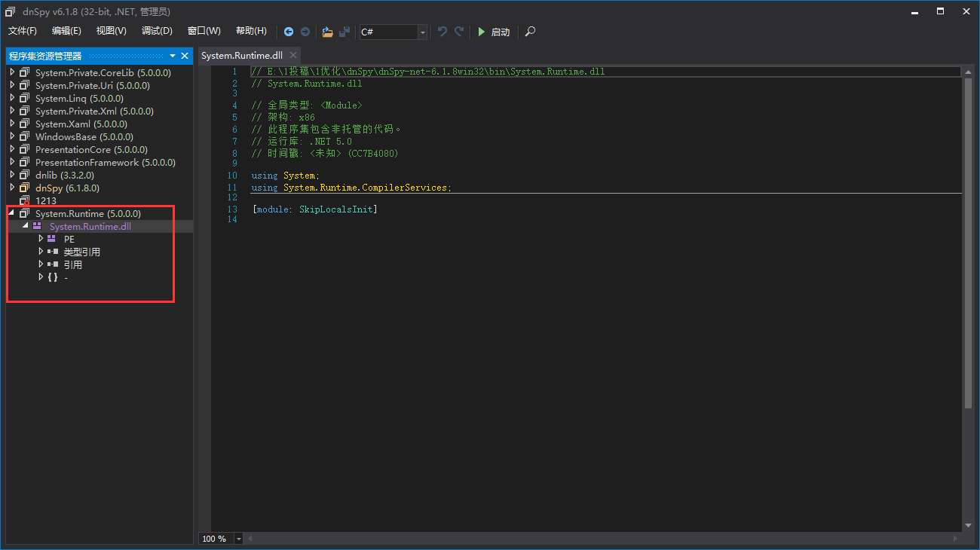980x550 pixels.
Task: Click the Navigate Forward arrow icon
Action: coord(305,32)
